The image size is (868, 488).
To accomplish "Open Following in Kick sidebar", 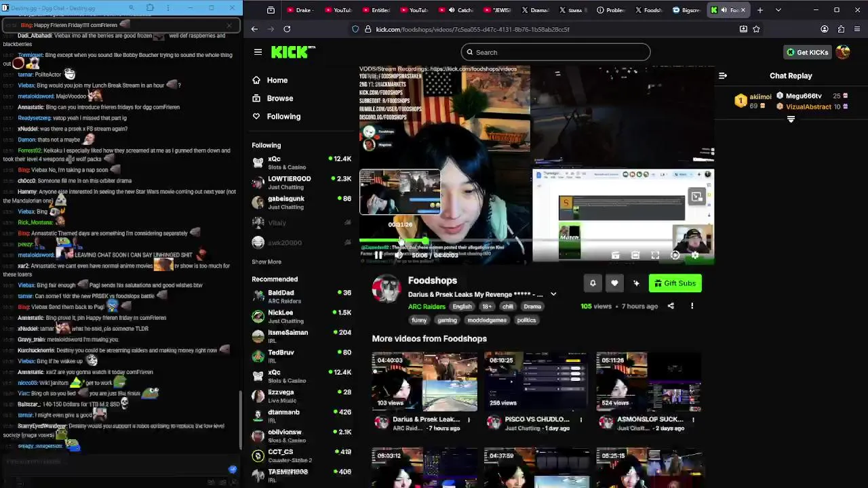I will (283, 117).
